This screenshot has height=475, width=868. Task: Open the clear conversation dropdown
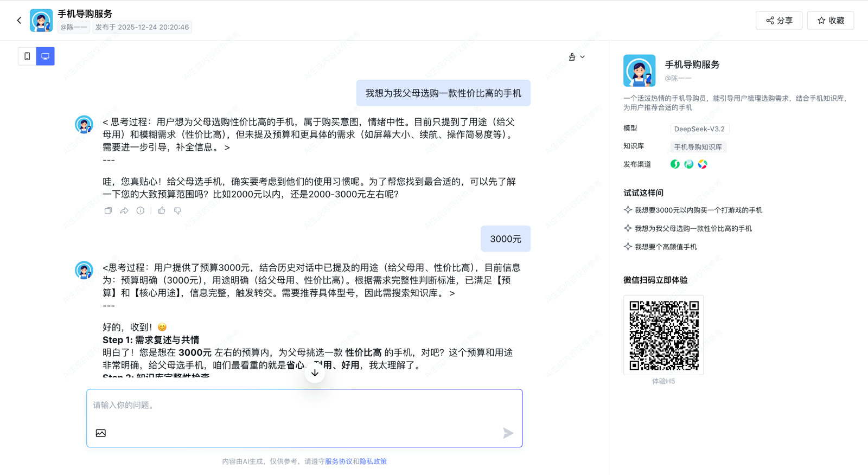[x=577, y=57]
